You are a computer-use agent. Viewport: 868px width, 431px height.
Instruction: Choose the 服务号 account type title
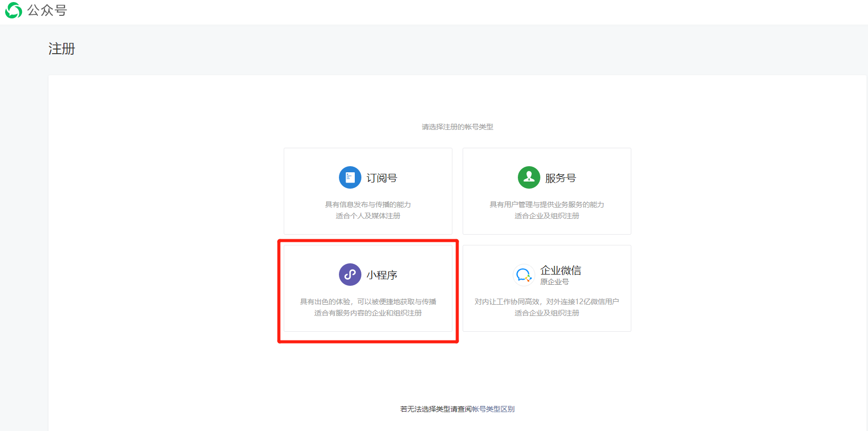560,178
